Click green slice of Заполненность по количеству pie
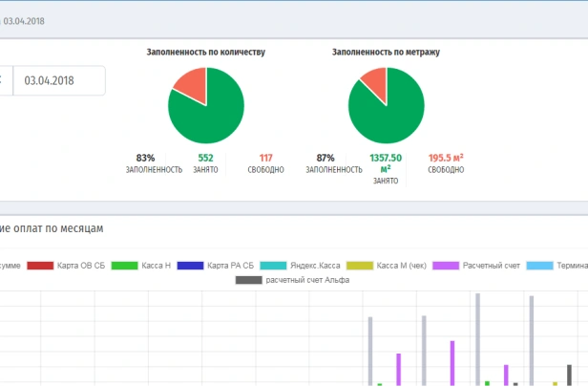The width and height of the screenshot is (588, 387). (210, 113)
